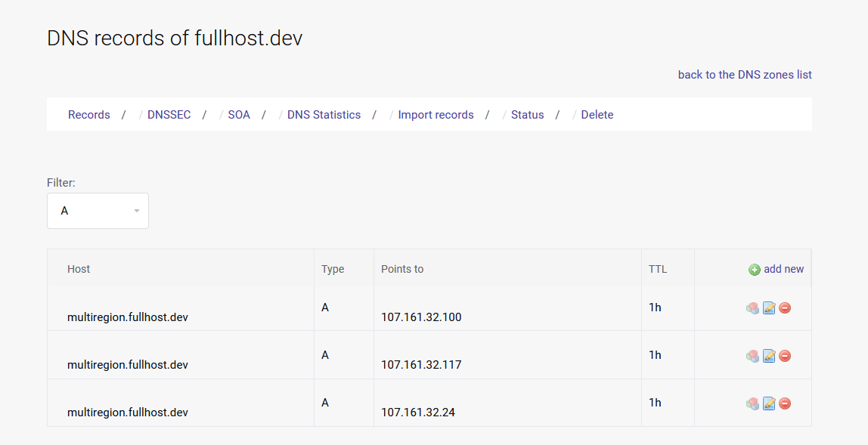
Task: Open the SOA tab
Action: [239, 115]
